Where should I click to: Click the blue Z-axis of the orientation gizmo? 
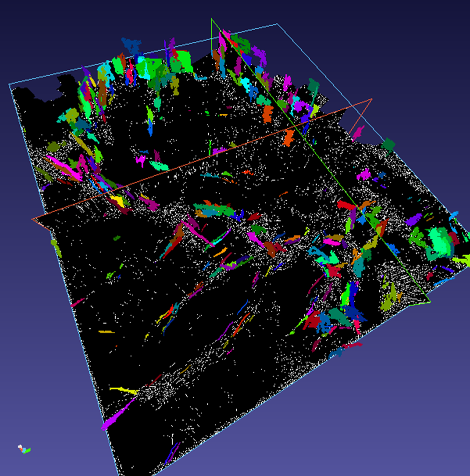pyautogui.click(x=24, y=450)
